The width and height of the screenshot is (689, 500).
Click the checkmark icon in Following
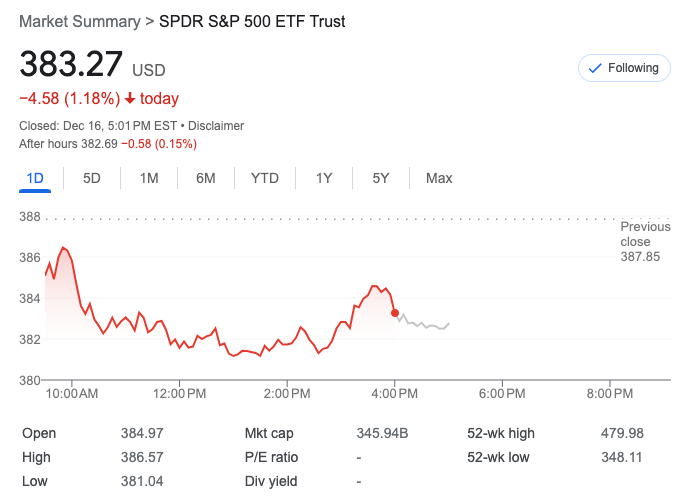pos(595,68)
